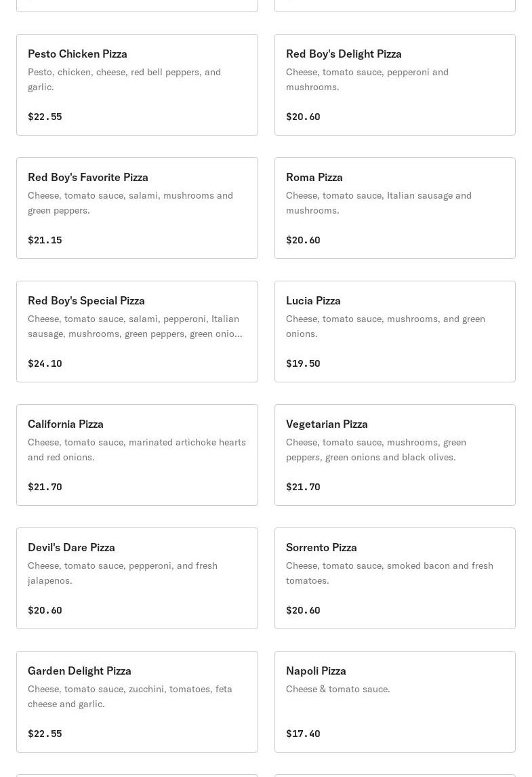
Task: Click the Sorrento Pizza smoked bacon description
Action: (389, 573)
